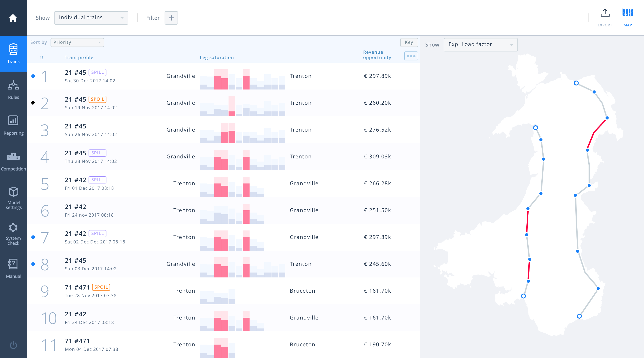The height and width of the screenshot is (358, 644).
Task: Click the SPILL tag on row 1
Action: click(97, 72)
